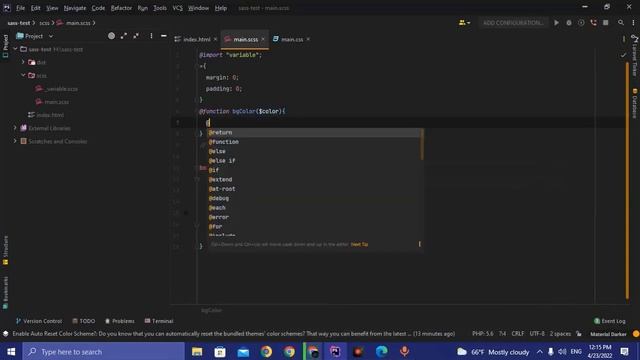
Task: Open File Explorer from the taskbar
Action: pyautogui.click(x=197, y=351)
